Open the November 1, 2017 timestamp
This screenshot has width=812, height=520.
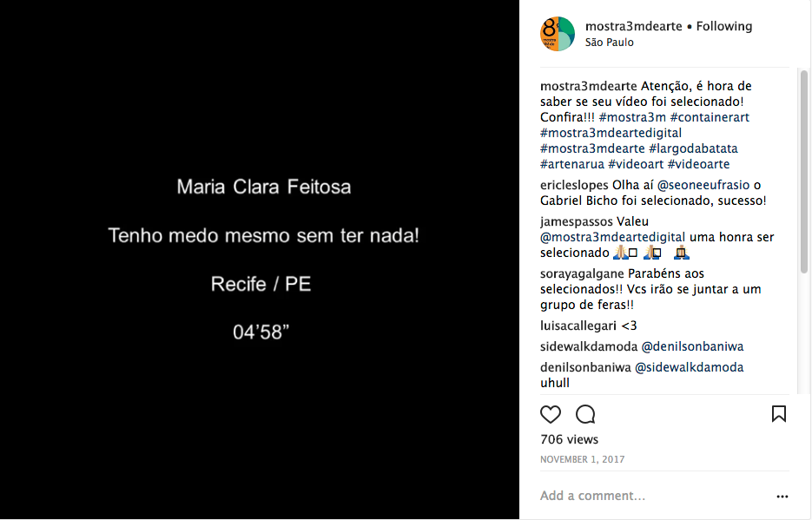[x=582, y=459]
